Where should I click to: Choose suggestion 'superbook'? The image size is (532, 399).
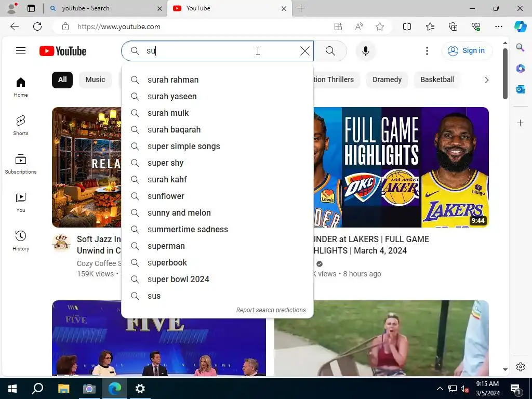217,262
